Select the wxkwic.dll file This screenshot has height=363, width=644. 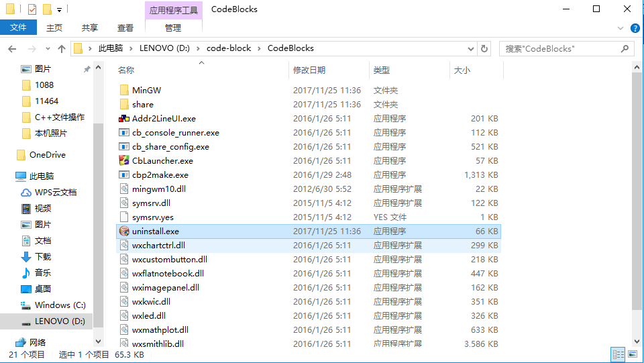[x=309, y=301]
